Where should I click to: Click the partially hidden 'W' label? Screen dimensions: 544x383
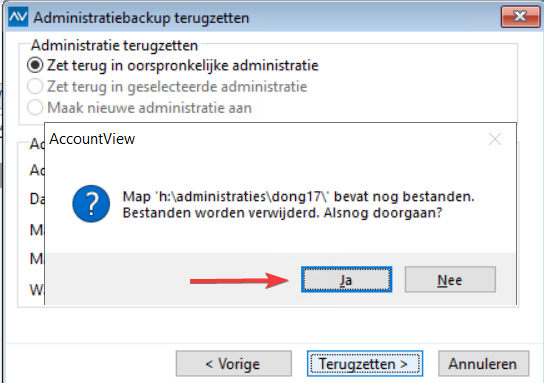click(x=37, y=289)
